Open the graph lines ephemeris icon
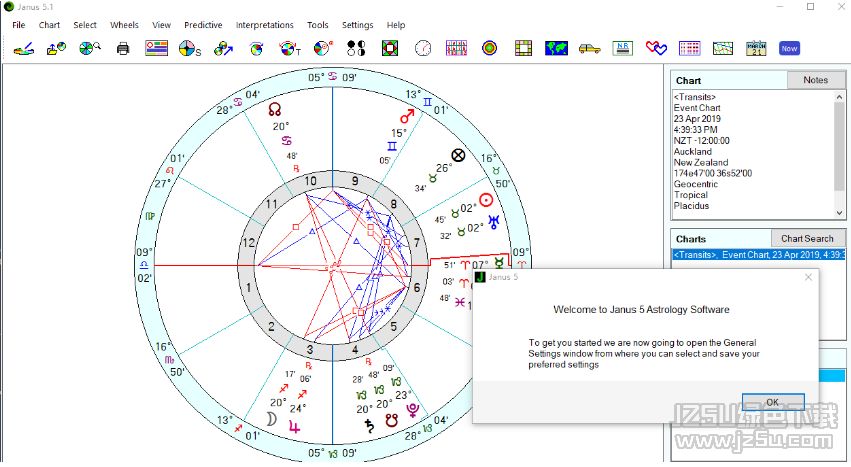Screen dimensions: 851x467 point(723,48)
